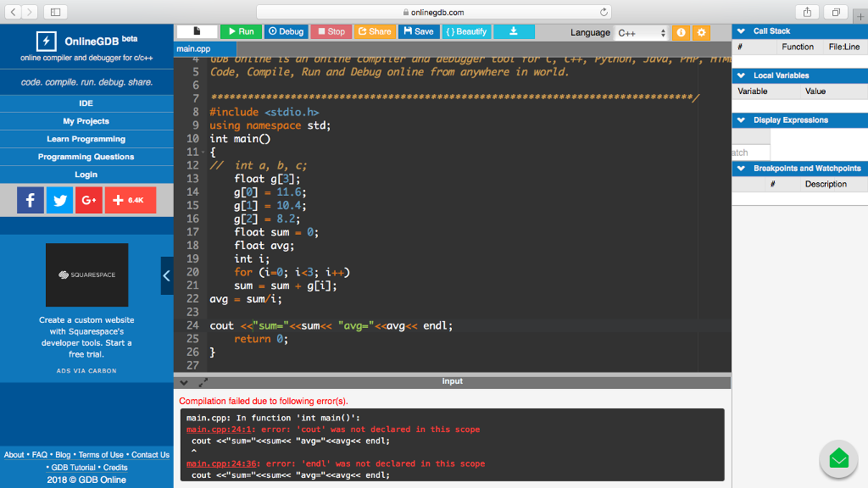Start the debugger with the Debug button
Image resolution: width=868 pixels, height=488 pixels.
(286, 31)
